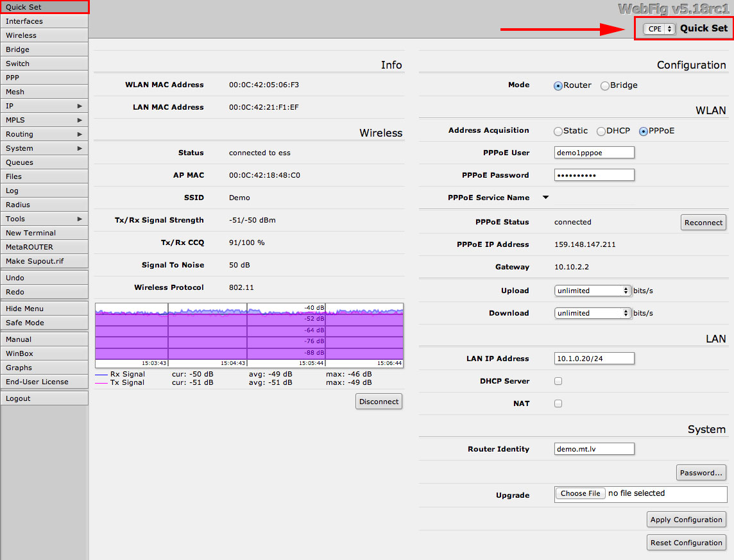Open the Download speed limit dropdown

tap(593, 313)
